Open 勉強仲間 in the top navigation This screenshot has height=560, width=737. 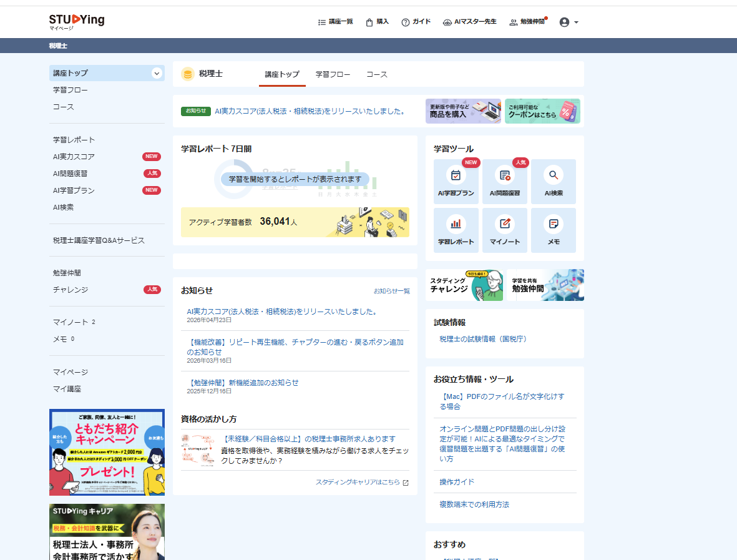[528, 22]
